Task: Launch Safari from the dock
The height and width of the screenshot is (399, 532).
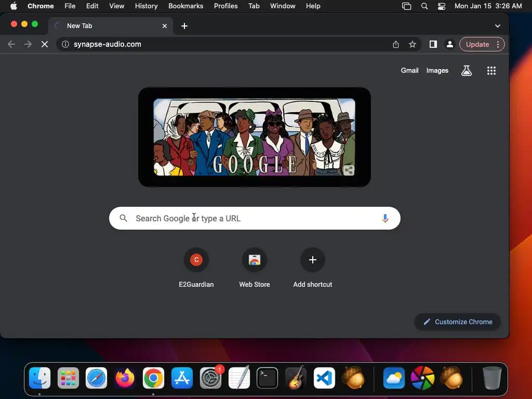Action: pyautogui.click(x=96, y=378)
